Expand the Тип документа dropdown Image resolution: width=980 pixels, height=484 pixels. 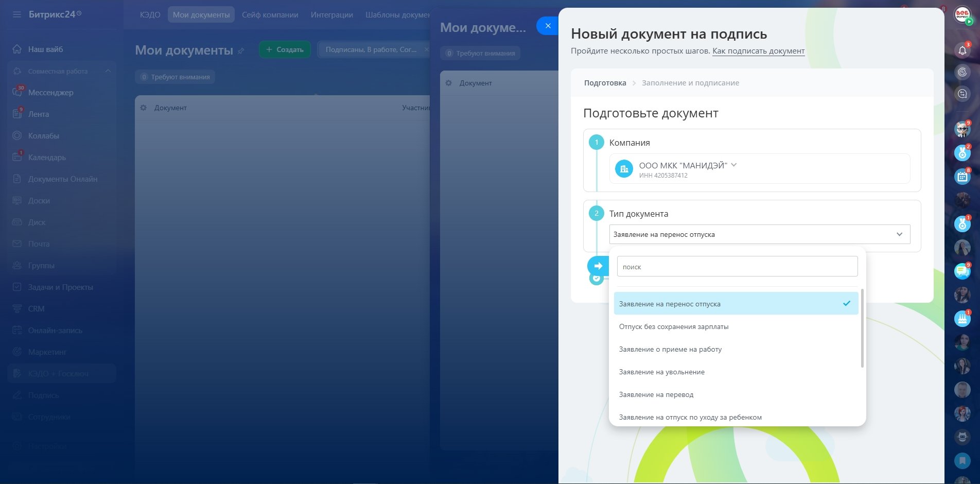(x=759, y=234)
